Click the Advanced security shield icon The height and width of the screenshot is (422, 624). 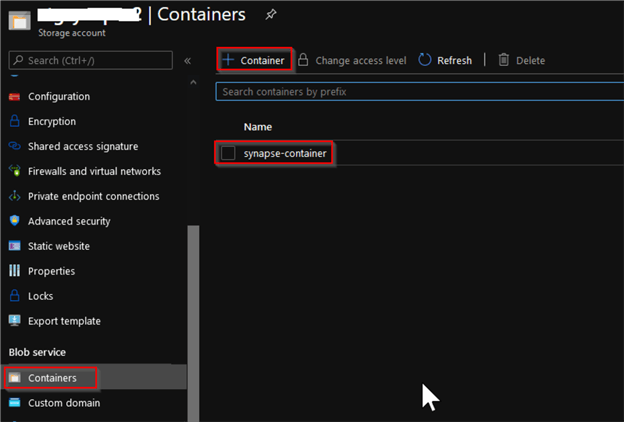click(x=14, y=221)
